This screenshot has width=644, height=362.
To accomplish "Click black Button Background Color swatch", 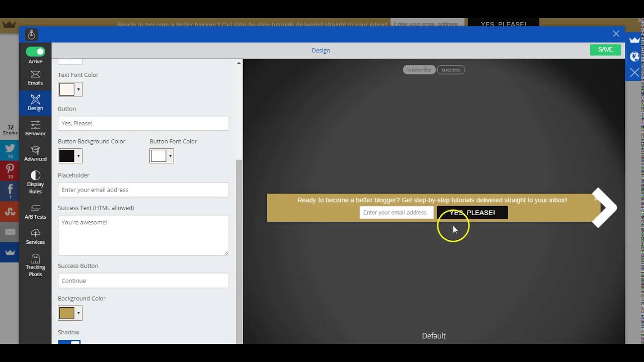I will [66, 156].
